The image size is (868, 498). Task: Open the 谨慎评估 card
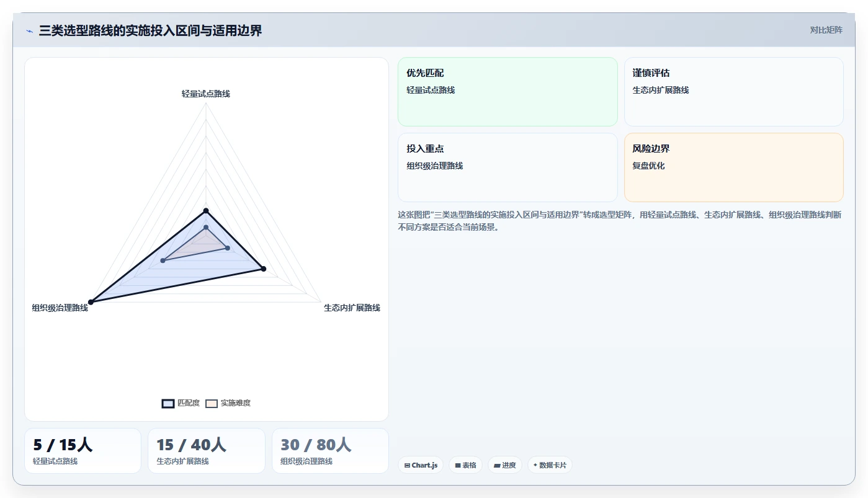[733, 92]
